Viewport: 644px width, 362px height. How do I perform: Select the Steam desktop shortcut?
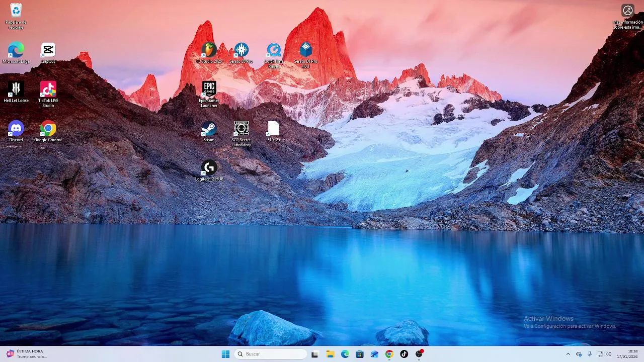209,131
